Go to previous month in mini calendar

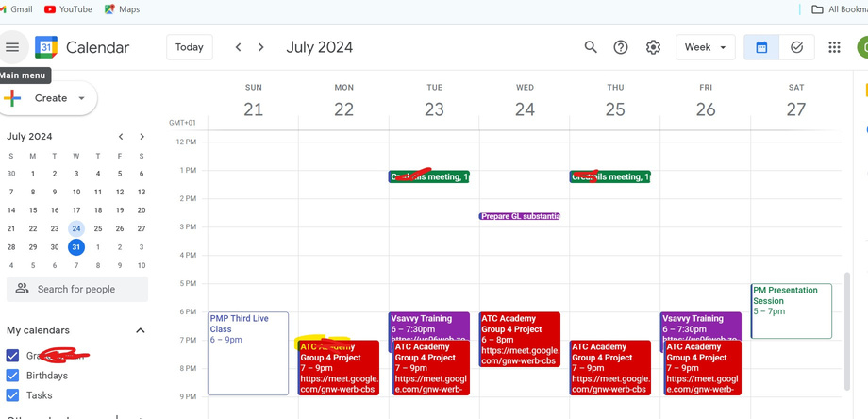(121, 137)
